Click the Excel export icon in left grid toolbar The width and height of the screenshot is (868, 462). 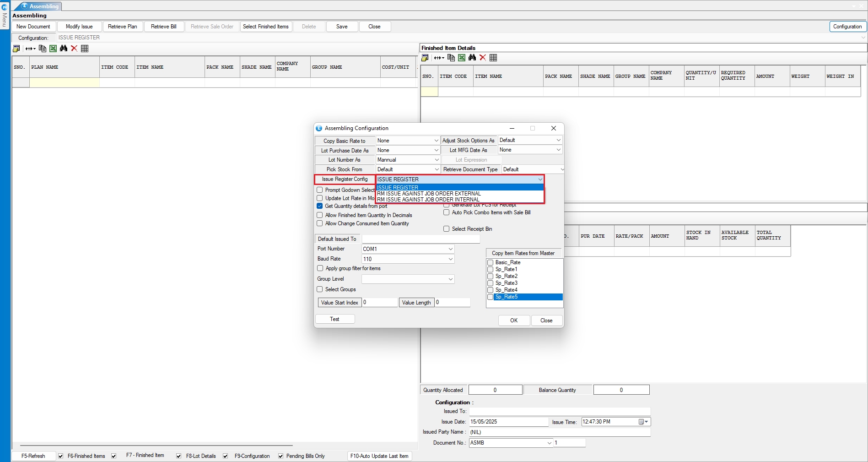tap(53, 49)
